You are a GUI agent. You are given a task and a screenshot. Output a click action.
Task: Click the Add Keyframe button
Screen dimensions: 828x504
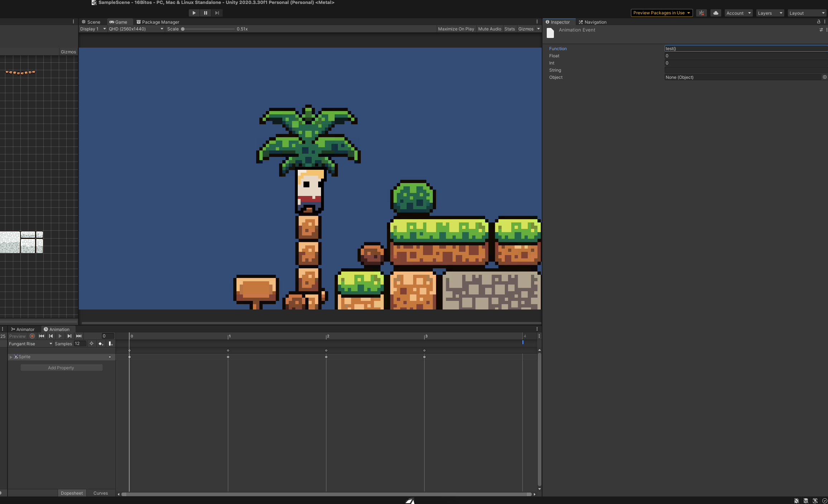pos(101,344)
